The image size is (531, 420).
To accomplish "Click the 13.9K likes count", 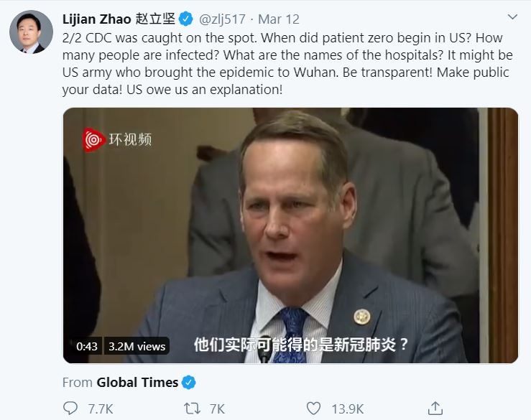I will pyautogui.click(x=348, y=409).
